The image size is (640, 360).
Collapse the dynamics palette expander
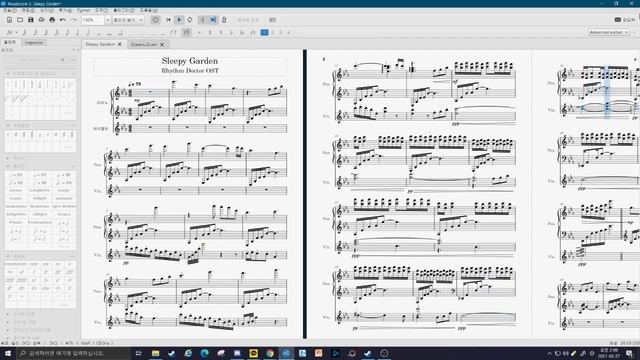[x=8, y=256]
